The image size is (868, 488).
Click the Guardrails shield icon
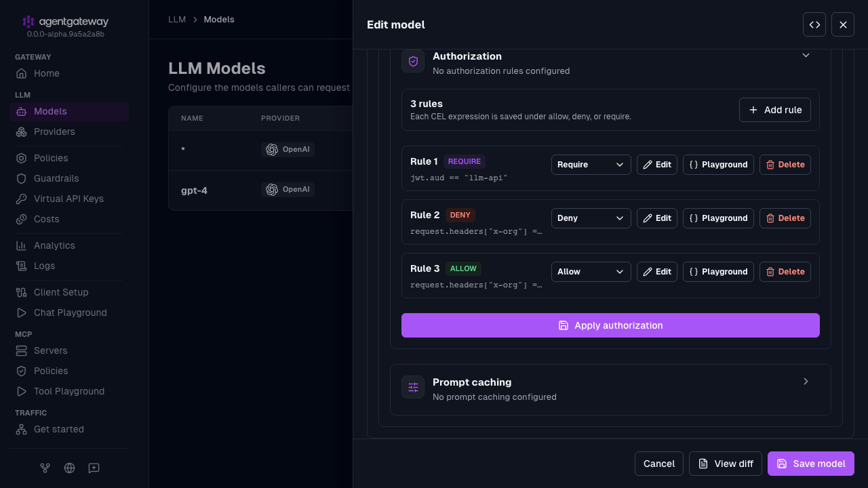pos(21,178)
